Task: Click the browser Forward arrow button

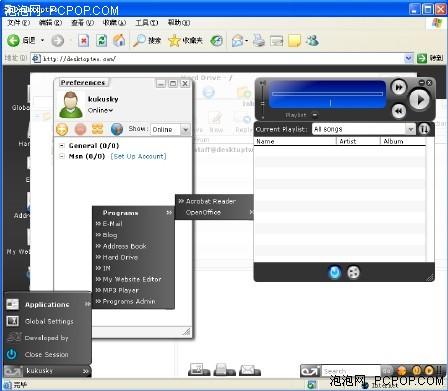Action: (58, 41)
